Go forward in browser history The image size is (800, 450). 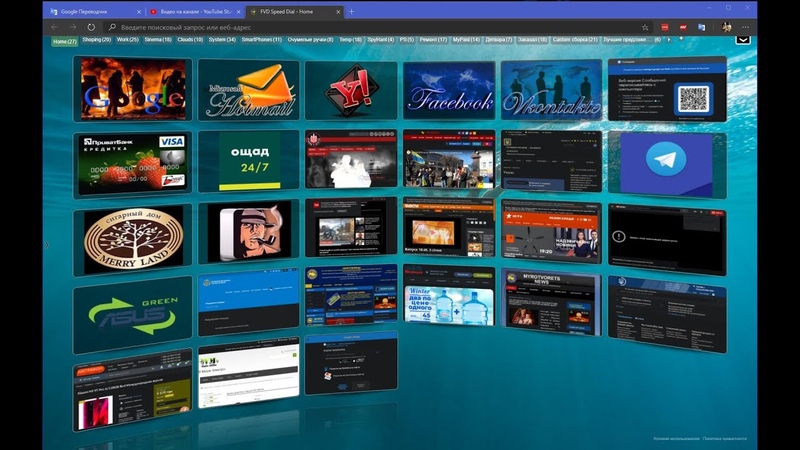click(x=73, y=27)
